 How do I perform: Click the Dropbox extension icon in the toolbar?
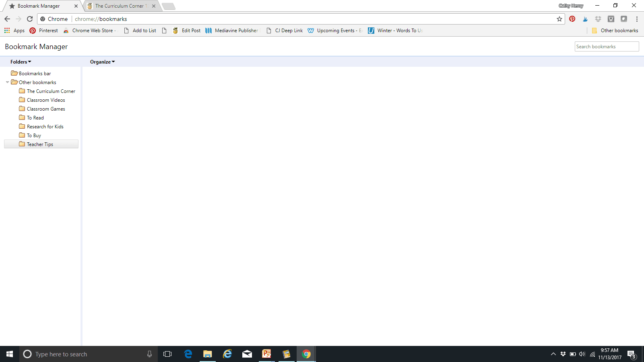tap(598, 19)
